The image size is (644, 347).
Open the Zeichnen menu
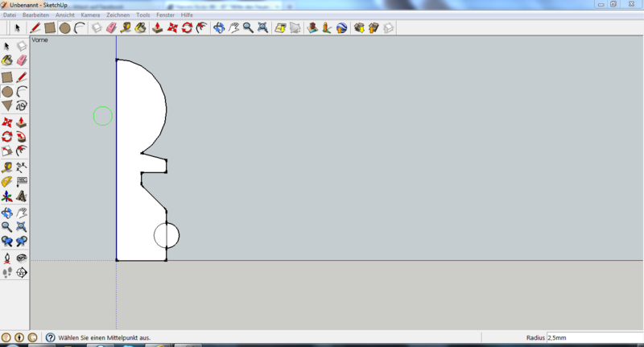[x=118, y=15]
